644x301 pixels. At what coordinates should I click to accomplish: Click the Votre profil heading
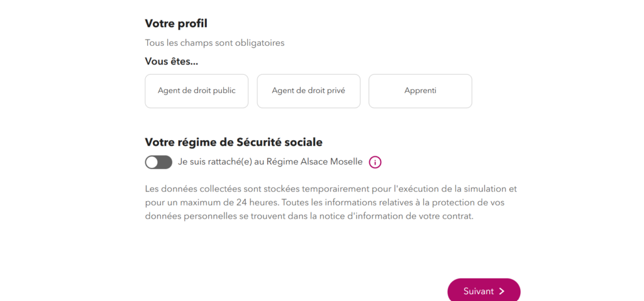pos(176,24)
